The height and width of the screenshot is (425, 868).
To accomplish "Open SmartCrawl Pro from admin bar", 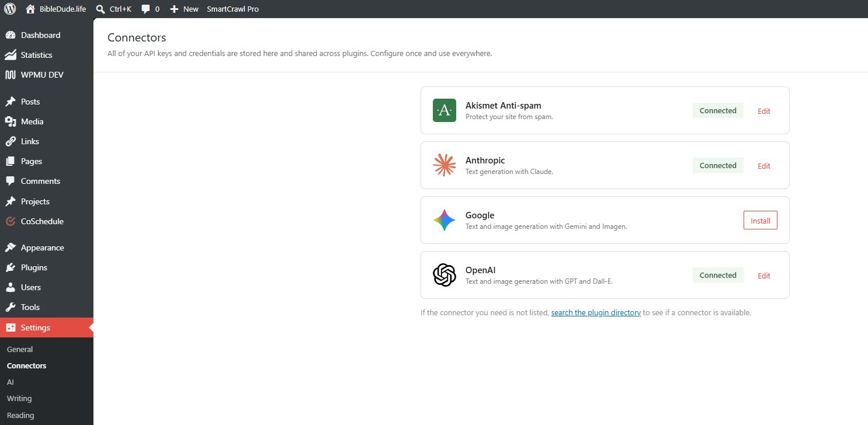I will point(232,9).
